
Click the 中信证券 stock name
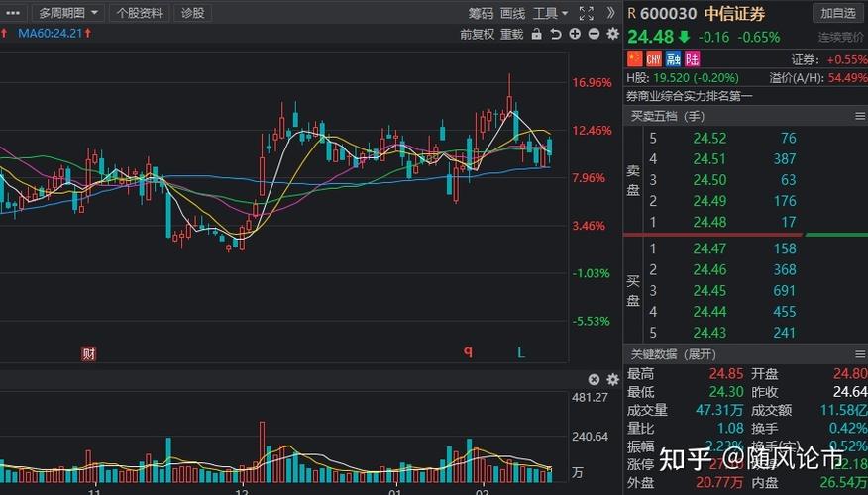coord(734,13)
